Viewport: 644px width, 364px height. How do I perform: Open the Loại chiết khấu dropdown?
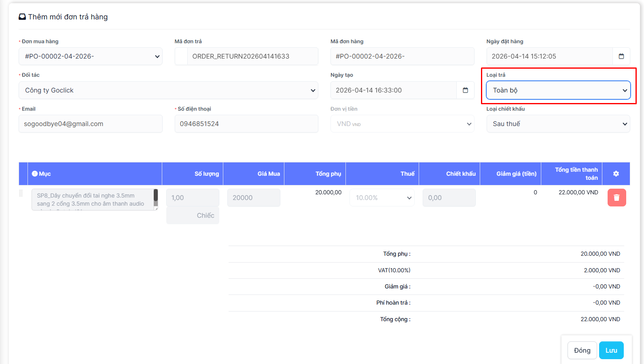click(x=558, y=124)
